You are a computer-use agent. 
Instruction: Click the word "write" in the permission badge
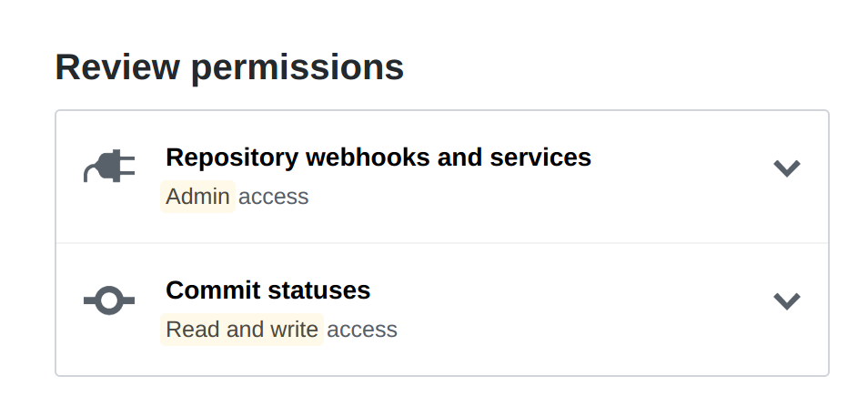point(294,330)
